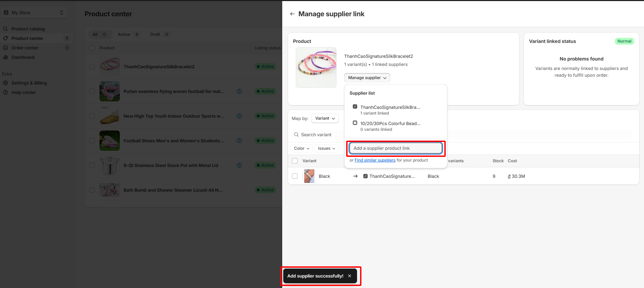This screenshot has width=644, height=288.
Task: Toggle the select-all Variant header checkbox
Action: (x=295, y=161)
